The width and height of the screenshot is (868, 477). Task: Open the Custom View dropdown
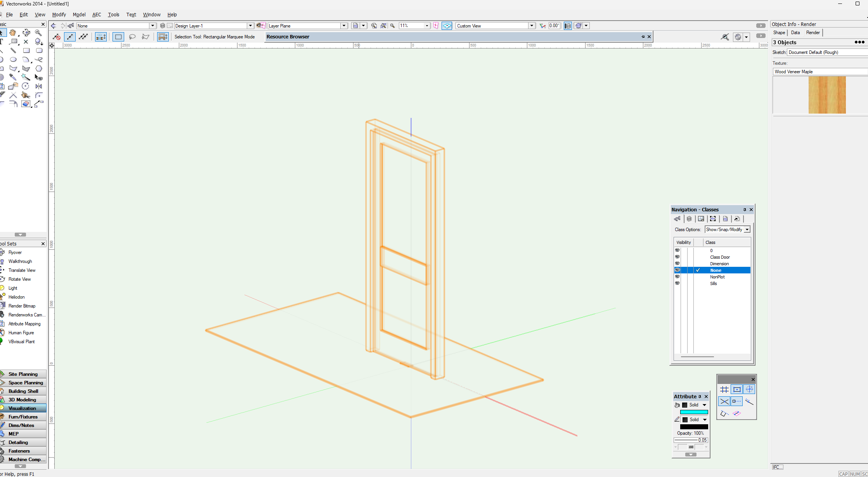pos(532,26)
